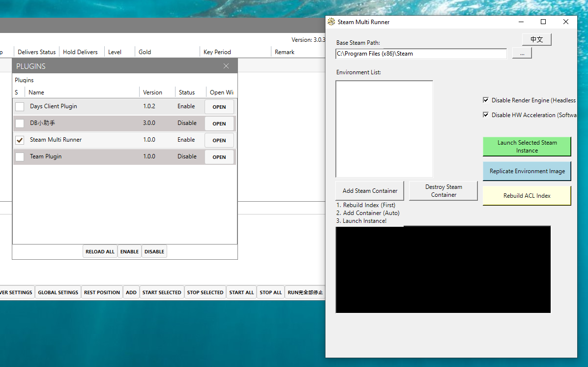
Task: Sort plugins by Name column header
Action: pos(36,92)
